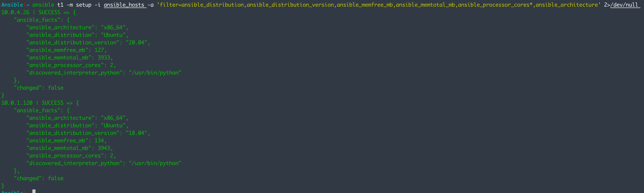644x193 pixels.
Task: Click the 'setup' module name in command
Action: [x=84, y=5]
